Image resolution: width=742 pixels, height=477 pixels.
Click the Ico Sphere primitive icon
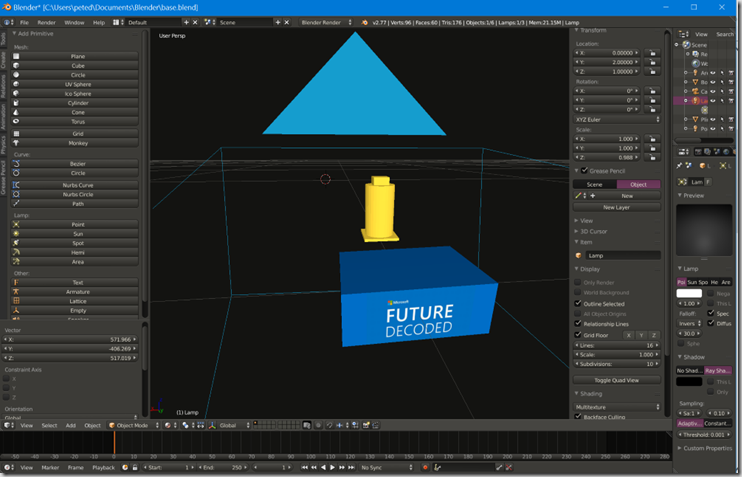coord(16,93)
